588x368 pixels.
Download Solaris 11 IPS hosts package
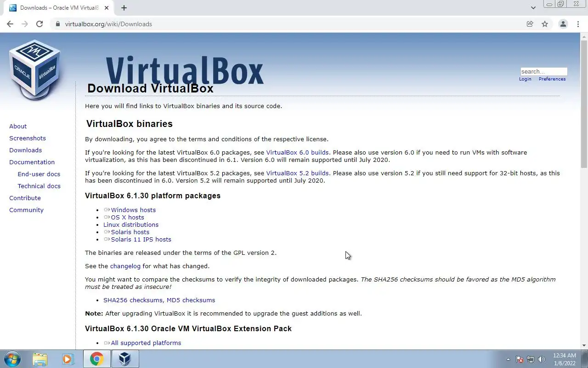pyautogui.click(x=141, y=239)
